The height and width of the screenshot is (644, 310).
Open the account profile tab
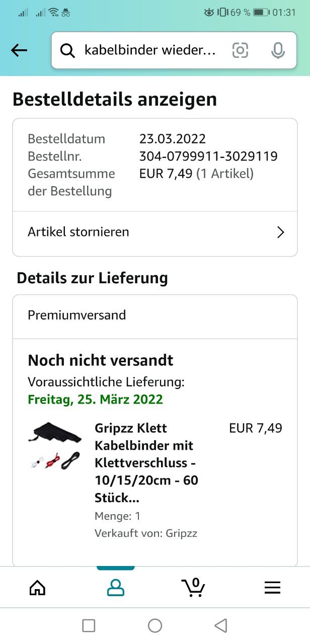click(x=116, y=588)
